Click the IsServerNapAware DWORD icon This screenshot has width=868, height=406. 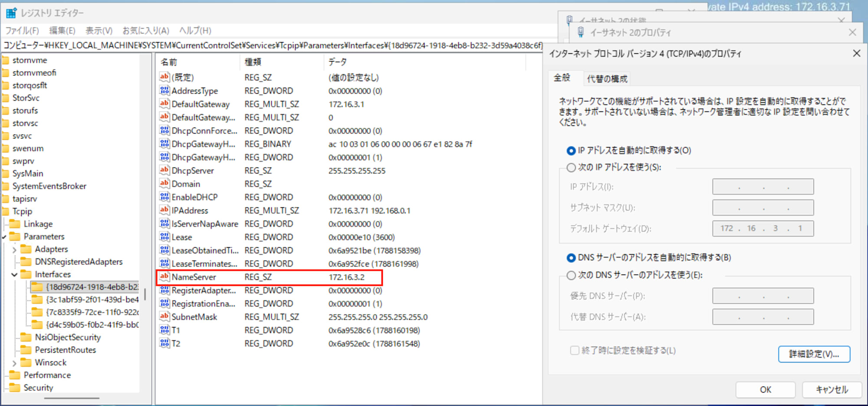(x=164, y=223)
